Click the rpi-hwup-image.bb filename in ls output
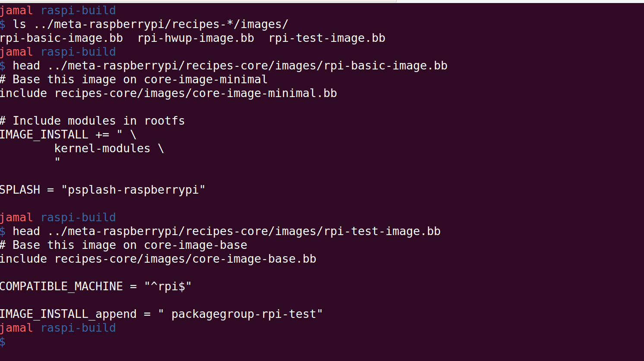The height and width of the screenshot is (361, 644). pos(196,38)
